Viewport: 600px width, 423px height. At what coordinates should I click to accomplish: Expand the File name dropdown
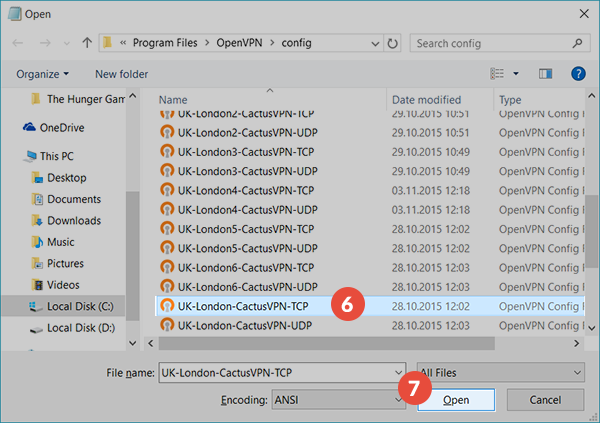coord(398,372)
